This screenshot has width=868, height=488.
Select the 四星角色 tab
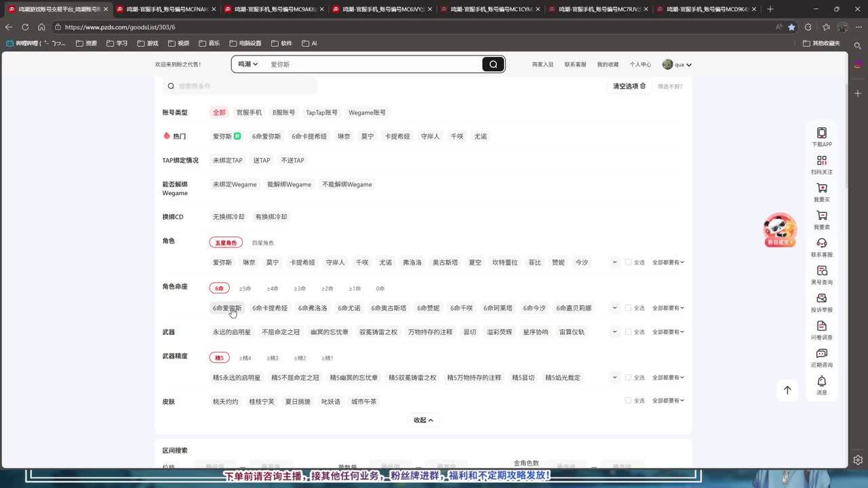263,243
